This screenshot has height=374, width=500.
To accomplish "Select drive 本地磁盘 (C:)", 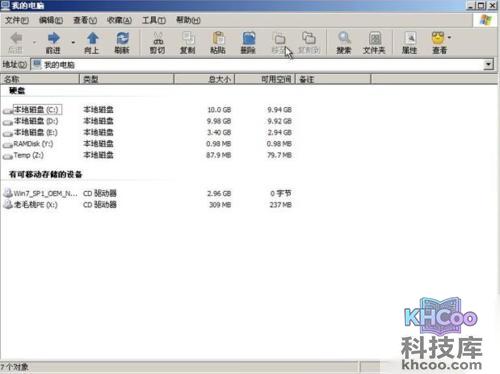I will click(36, 110).
